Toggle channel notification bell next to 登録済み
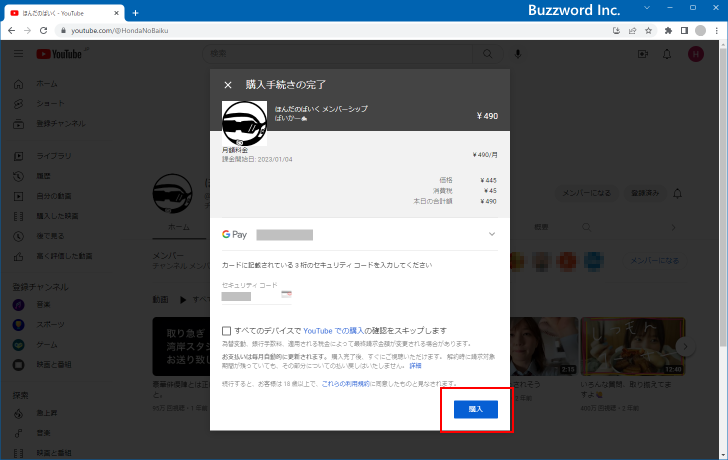 tap(677, 193)
